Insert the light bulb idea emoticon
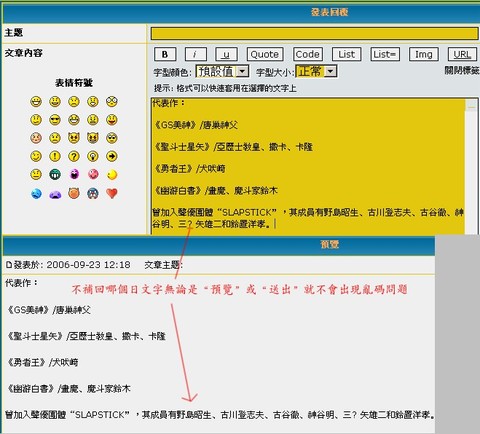This screenshot has height=434, width=480. point(93,156)
